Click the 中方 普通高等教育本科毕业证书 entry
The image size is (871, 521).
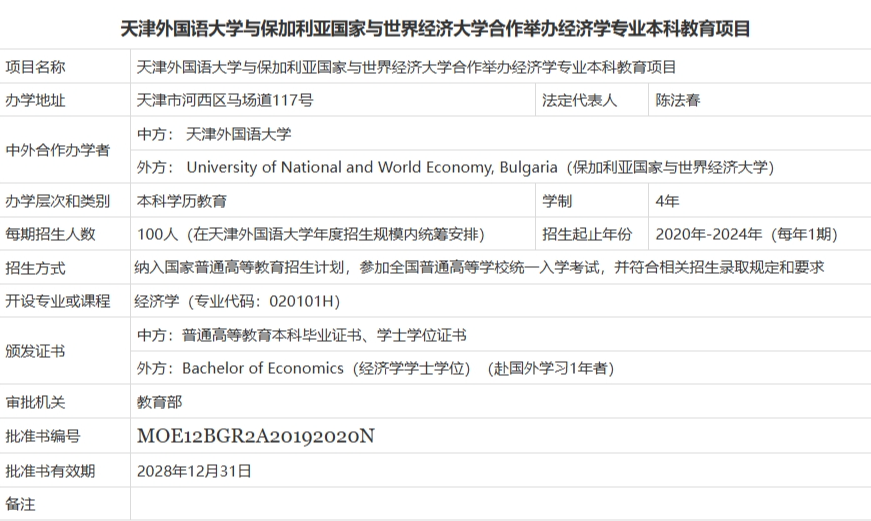point(302,335)
